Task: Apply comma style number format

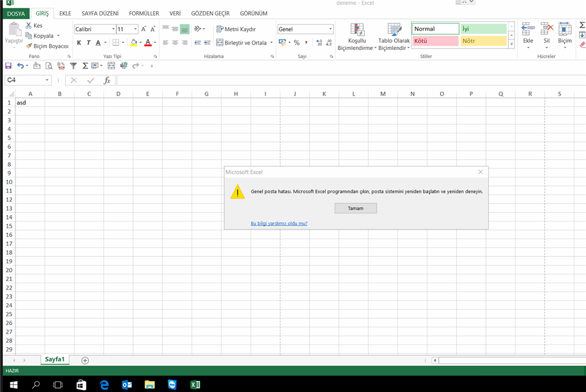Action: pyautogui.click(x=306, y=42)
